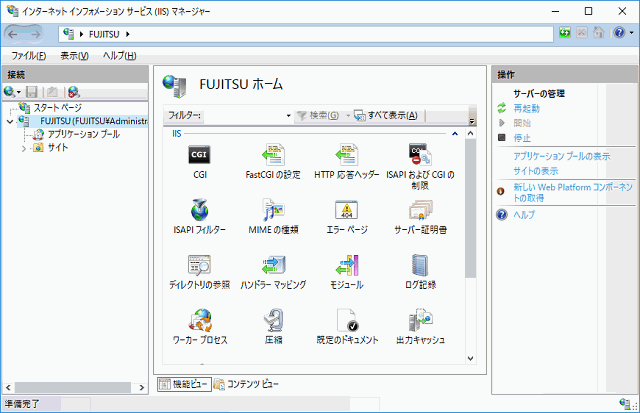Open the 表示(V) menu
The width and height of the screenshot is (640, 413).
click(74, 56)
